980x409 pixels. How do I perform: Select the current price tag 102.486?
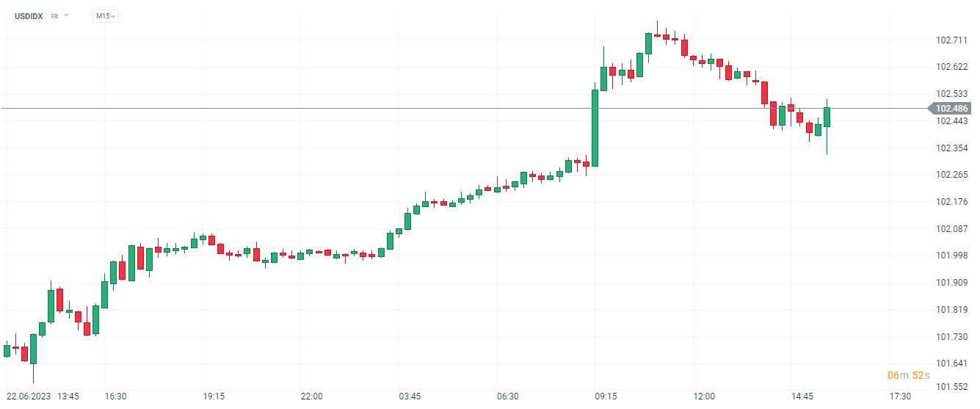(952, 109)
